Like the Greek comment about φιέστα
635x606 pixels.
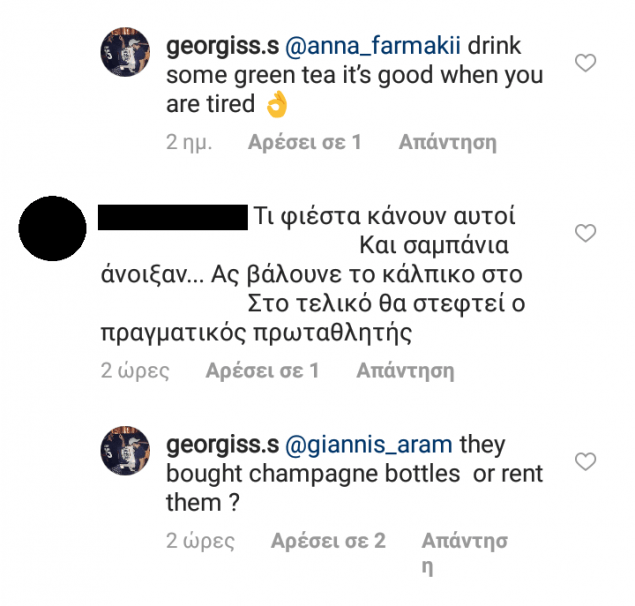coord(587,233)
